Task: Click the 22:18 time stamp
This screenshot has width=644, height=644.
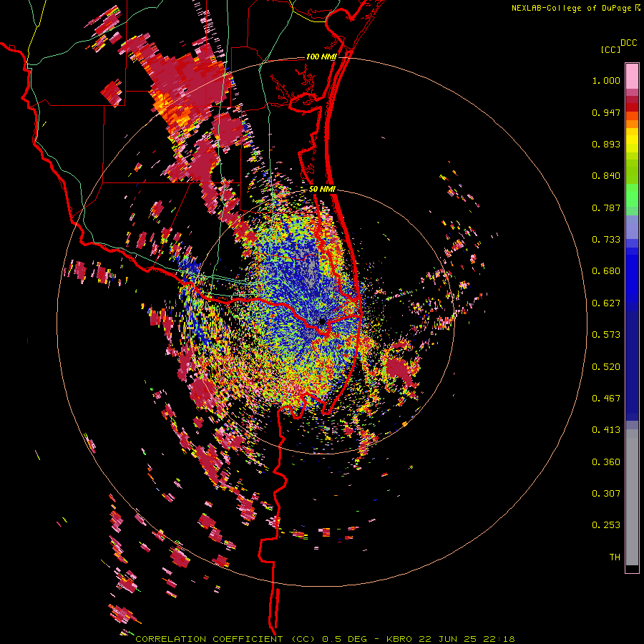Action: coord(499,639)
